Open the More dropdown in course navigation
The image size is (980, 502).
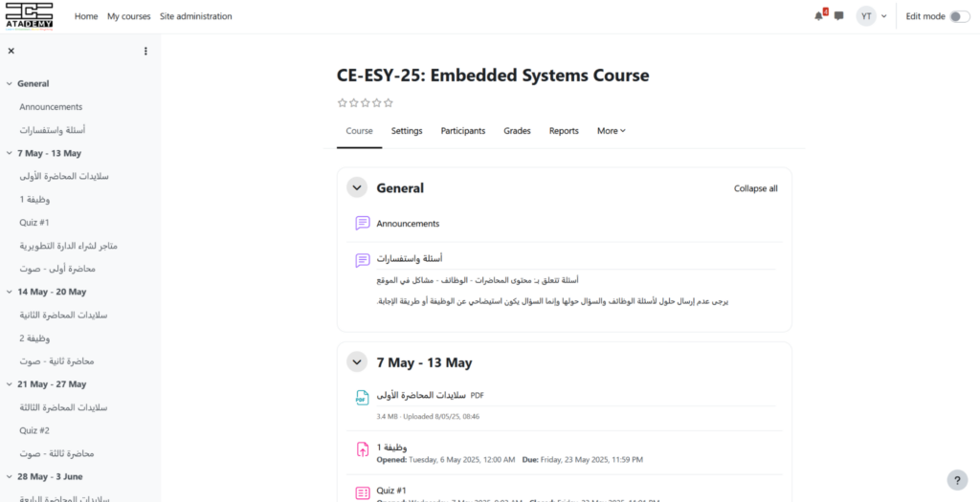pyautogui.click(x=611, y=131)
